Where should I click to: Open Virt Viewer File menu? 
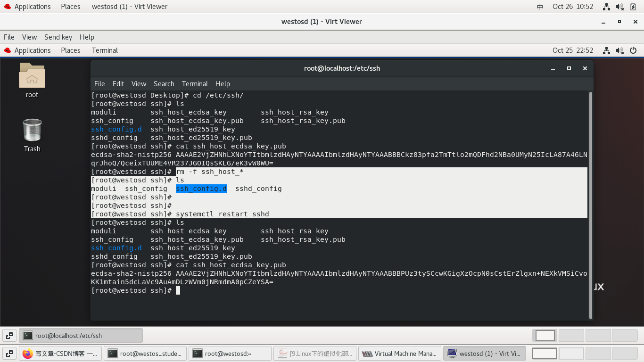coord(9,37)
